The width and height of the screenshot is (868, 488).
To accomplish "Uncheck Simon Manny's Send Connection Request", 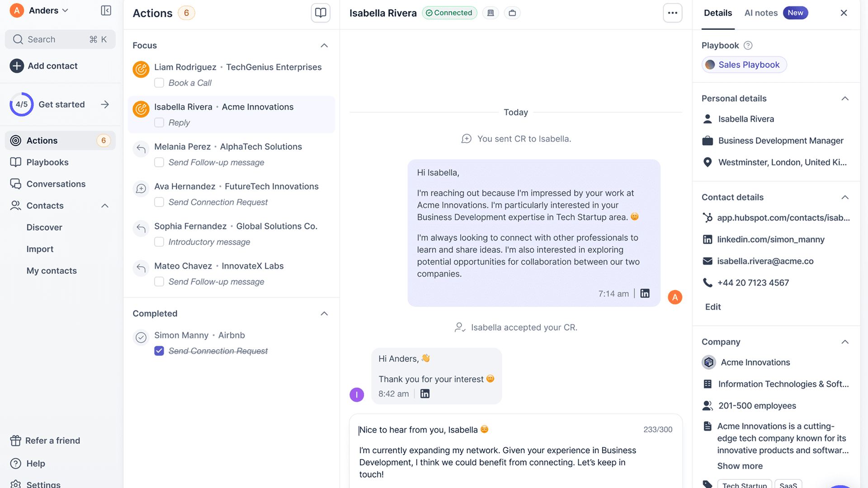I will click(x=159, y=351).
